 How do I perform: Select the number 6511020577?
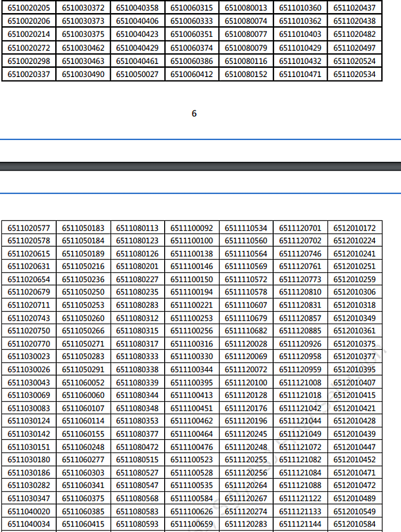point(29,228)
